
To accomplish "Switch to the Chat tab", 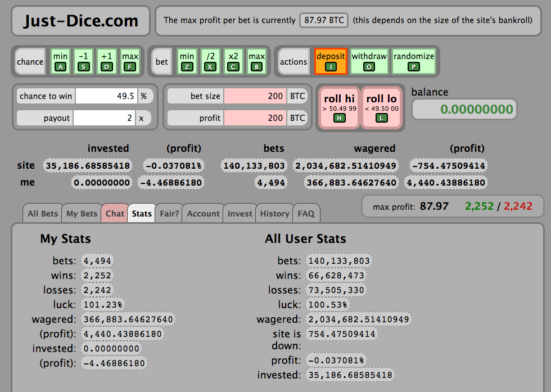I will 115,213.
